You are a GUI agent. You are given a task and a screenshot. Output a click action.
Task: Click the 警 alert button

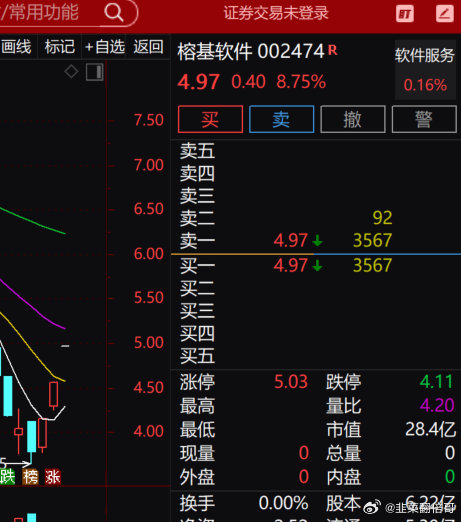424,119
